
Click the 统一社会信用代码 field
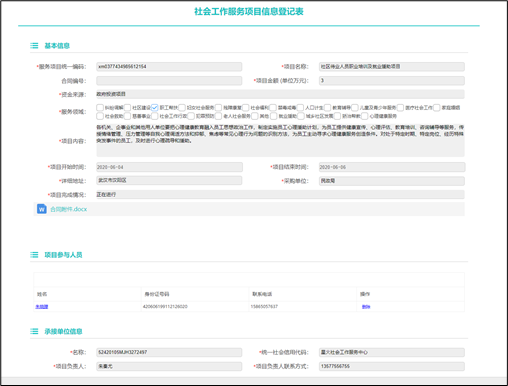point(392,352)
